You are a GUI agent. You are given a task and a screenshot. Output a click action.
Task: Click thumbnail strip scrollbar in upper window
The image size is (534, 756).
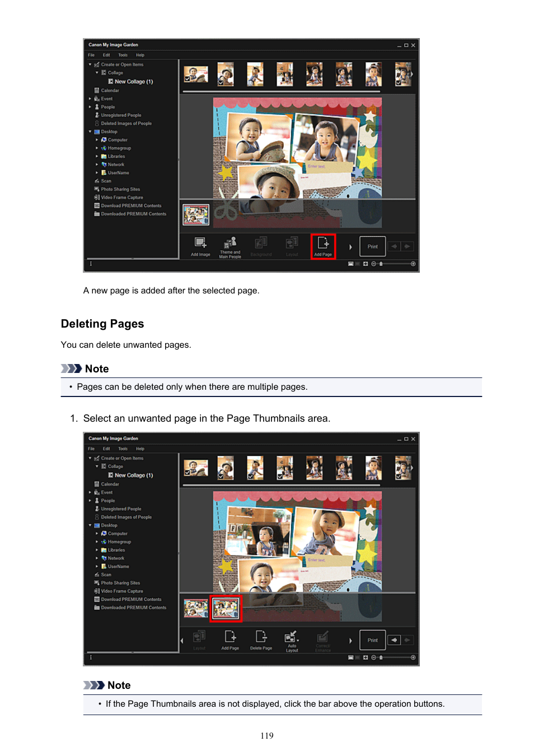tap(282, 91)
